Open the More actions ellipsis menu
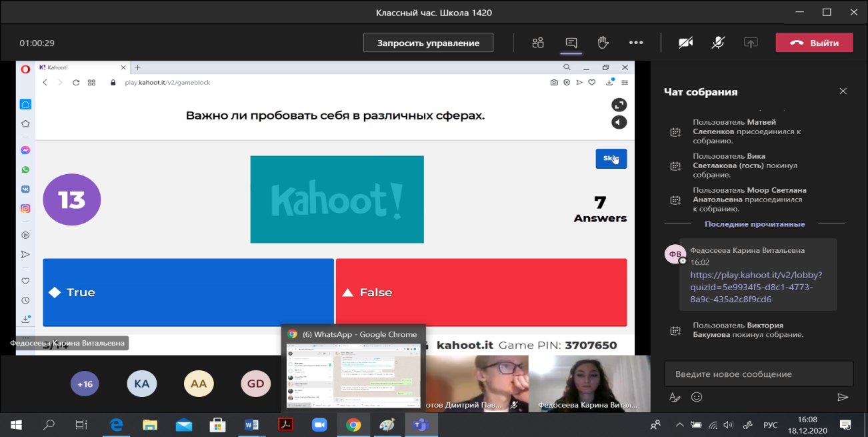 coord(636,43)
